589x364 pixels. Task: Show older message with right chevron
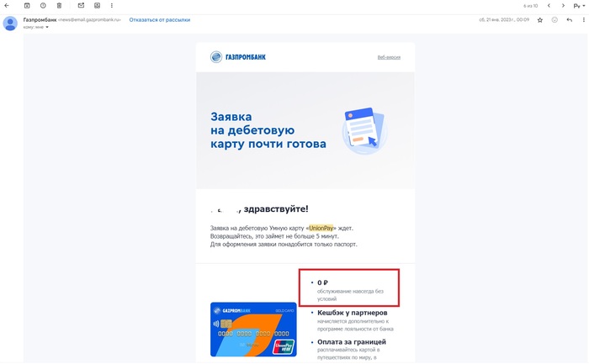tap(563, 6)
